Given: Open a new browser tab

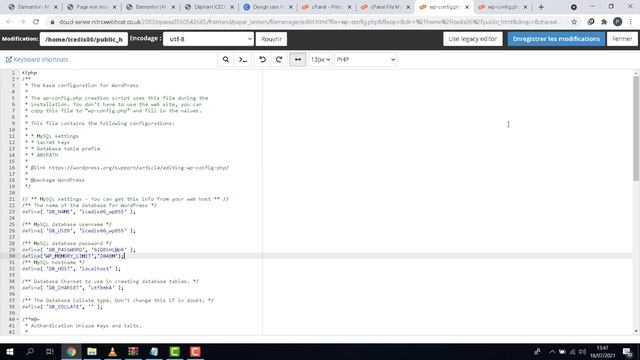Looking at the screenshot, I should tap(541, 7).
